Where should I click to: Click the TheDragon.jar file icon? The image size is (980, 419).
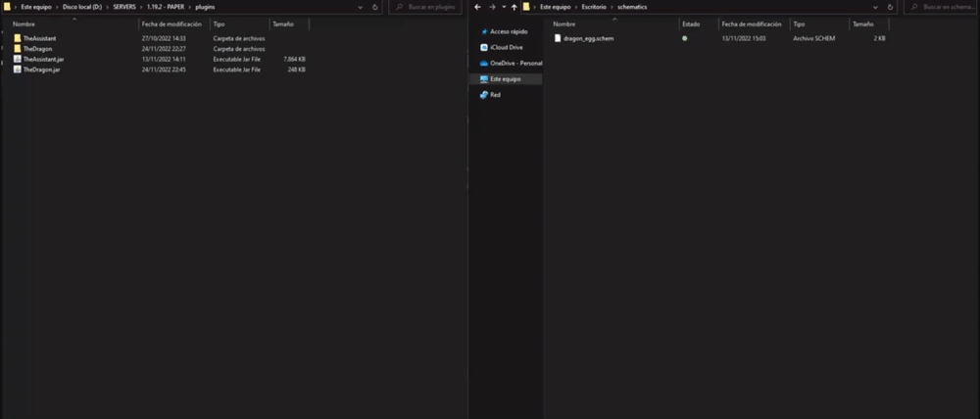coord(18,70)
